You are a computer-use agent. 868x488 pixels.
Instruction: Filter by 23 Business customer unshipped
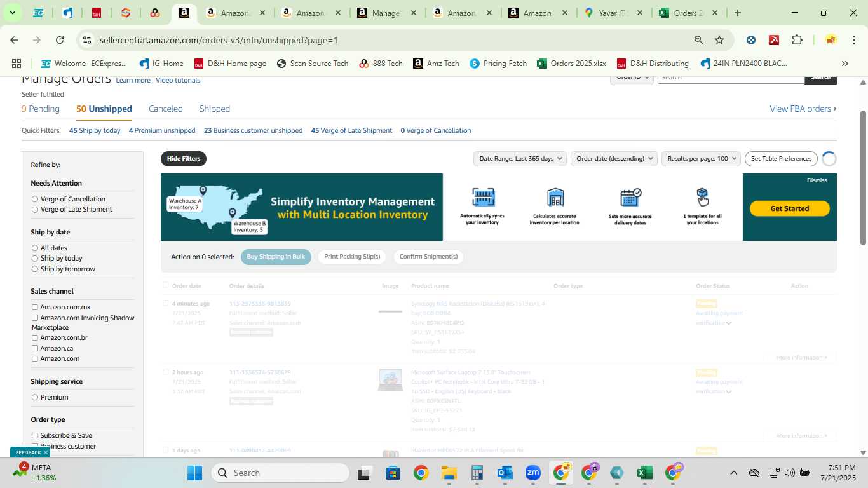[253, 130]
